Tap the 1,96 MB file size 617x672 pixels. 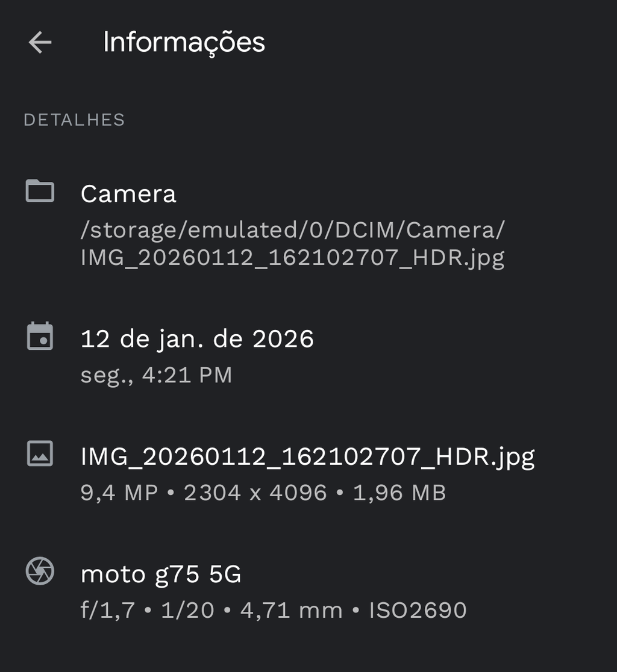tap(399, 493)
